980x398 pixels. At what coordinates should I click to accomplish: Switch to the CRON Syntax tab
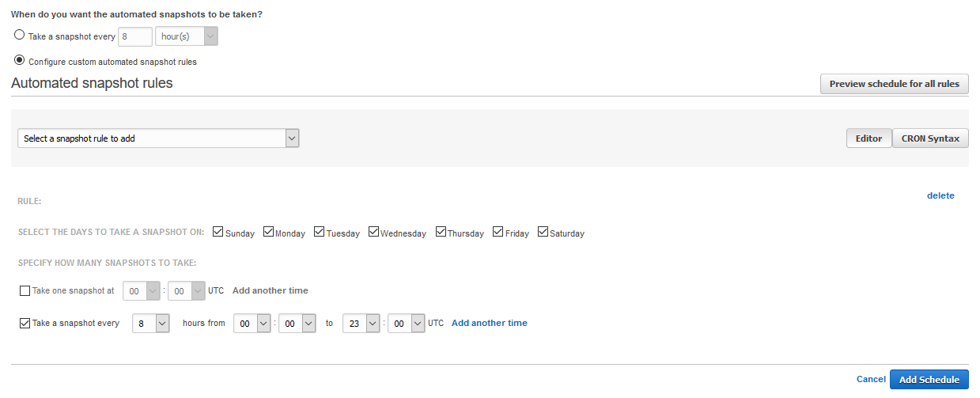tap(930, 138)
